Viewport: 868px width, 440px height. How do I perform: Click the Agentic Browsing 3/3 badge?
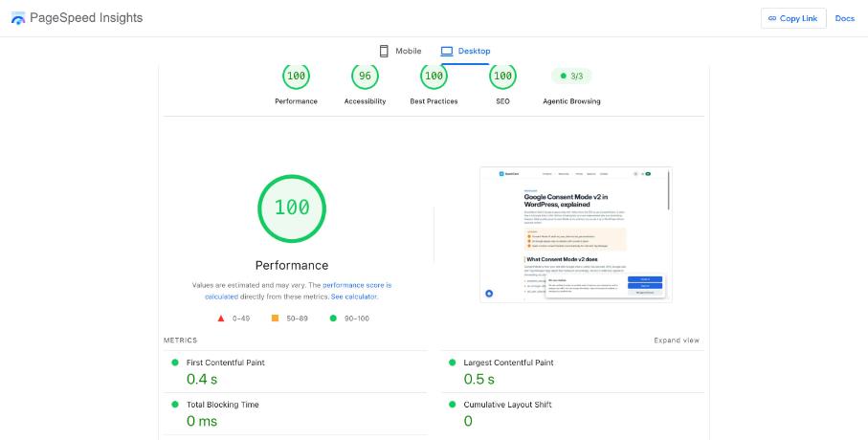coord(571,76)
